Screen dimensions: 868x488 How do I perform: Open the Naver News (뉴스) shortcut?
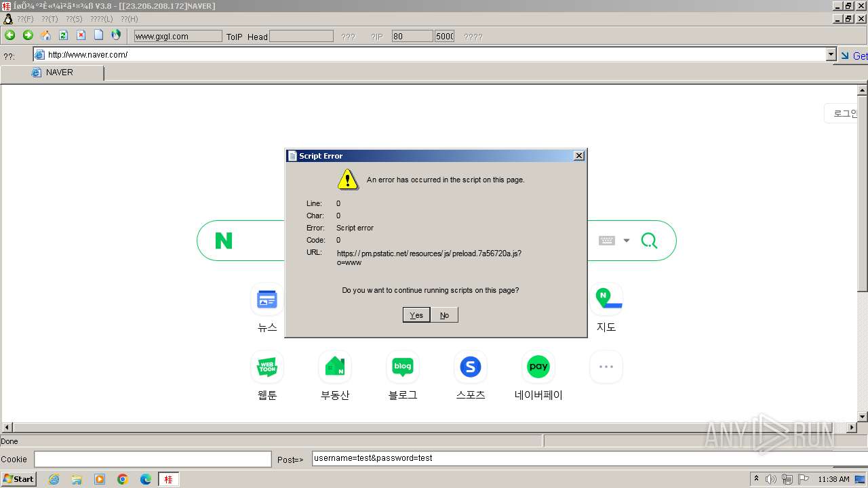click(267, 309)
